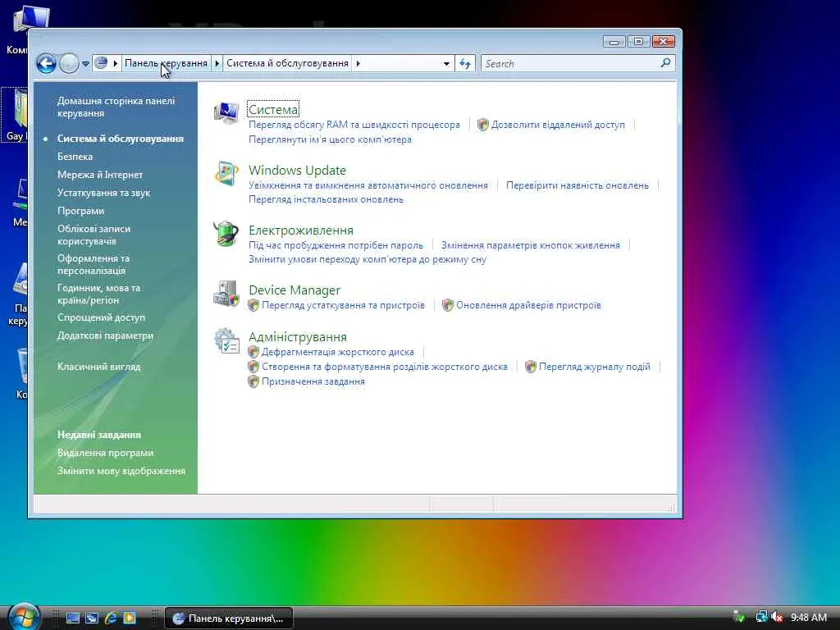
Task: Select Оформлення та персоналізація in the sidebar
Action: [94, 264]
